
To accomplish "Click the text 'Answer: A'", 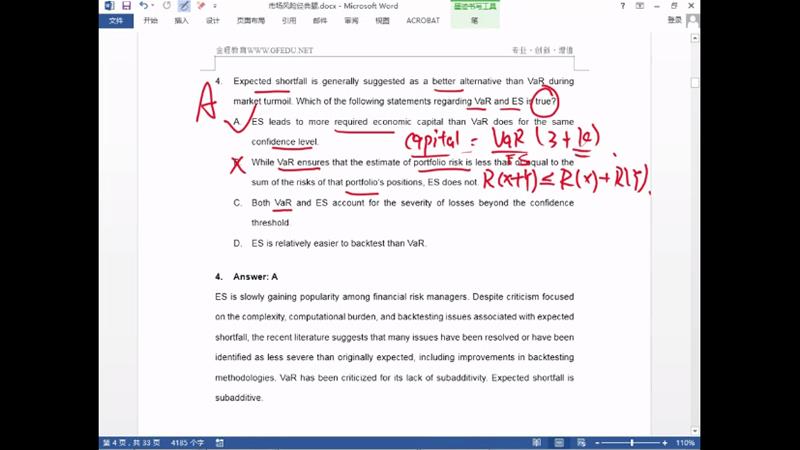I will coord(256,277).
